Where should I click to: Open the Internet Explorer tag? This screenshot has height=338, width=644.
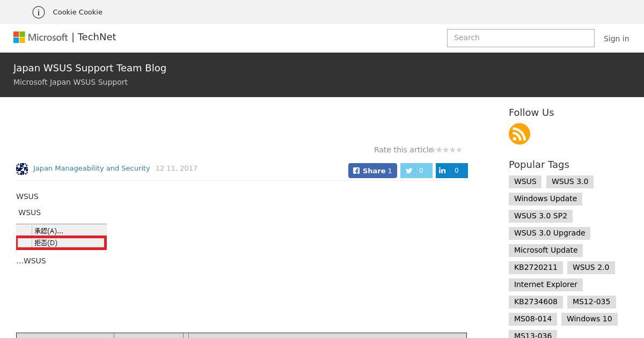pos(546,285)
